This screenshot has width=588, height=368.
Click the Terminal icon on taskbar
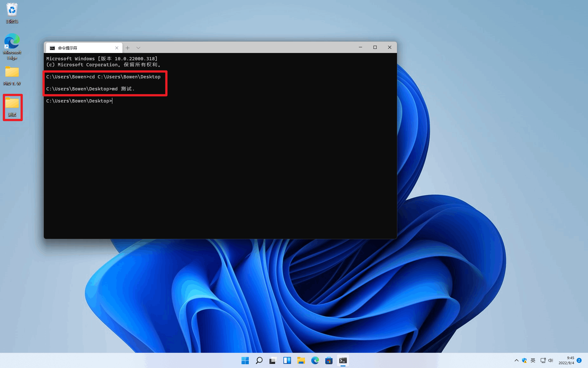(x=343, y=360)
